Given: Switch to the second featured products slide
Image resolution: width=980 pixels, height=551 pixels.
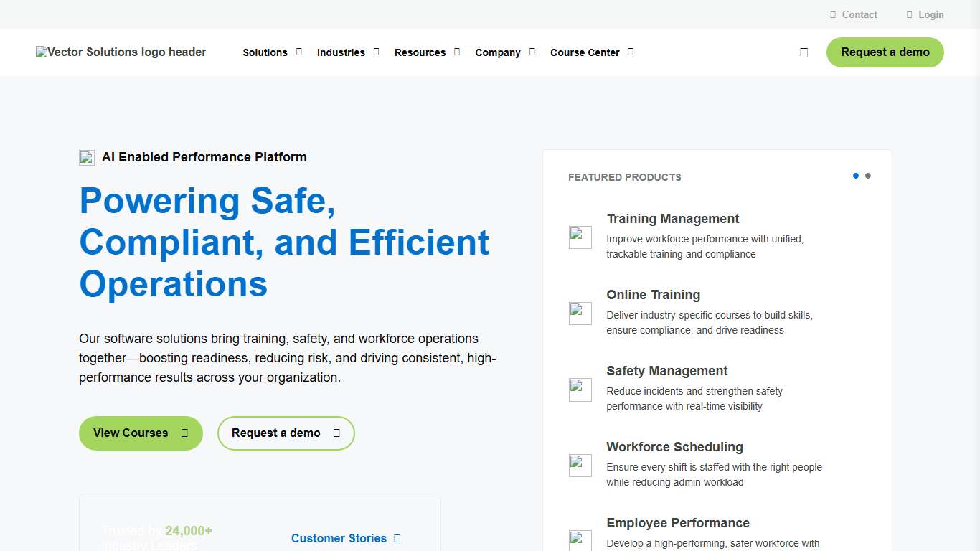Looking at the screenshot, I should (x=868, y=175).
